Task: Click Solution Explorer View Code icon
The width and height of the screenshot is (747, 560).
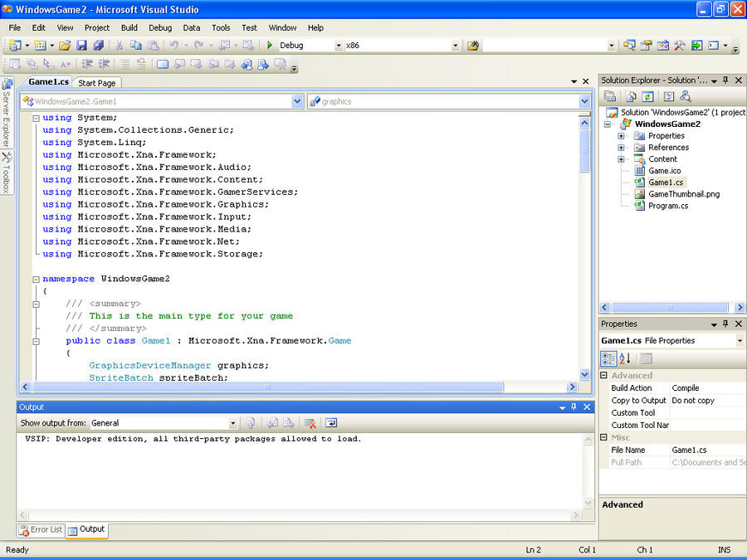Action: (669, 97)
